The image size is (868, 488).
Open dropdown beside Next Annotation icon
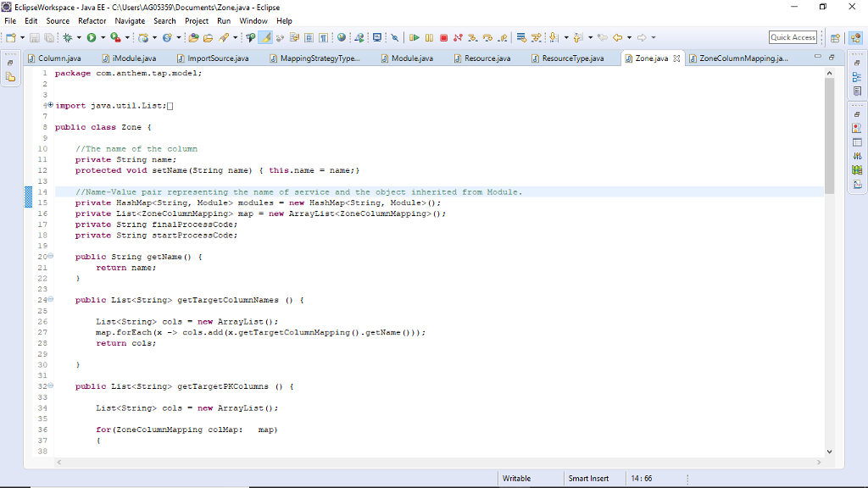(566, 37)
